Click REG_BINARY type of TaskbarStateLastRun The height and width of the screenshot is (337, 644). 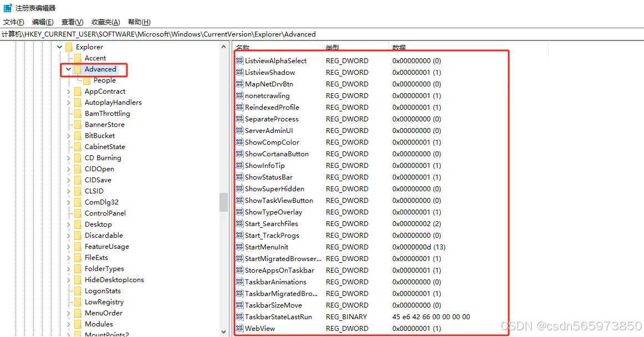[346, 317]
